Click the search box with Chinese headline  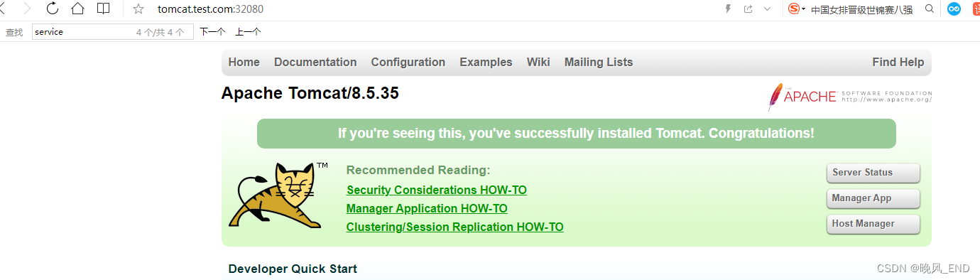click(861, 9)
